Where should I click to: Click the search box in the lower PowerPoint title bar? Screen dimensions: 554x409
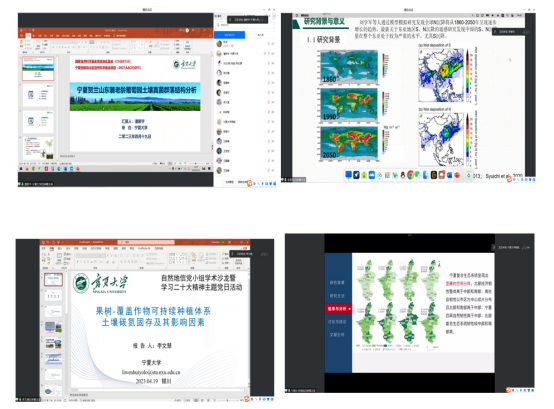146,242
